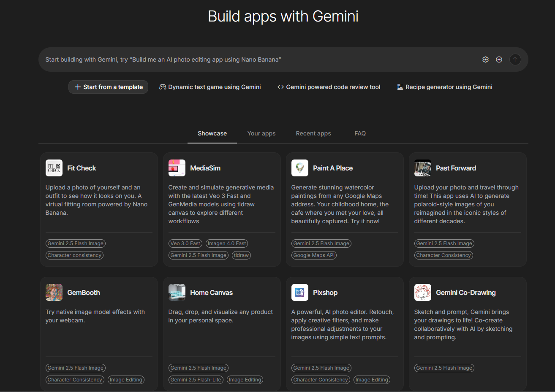Click the GemBooth description about webcam
Image resolution: width=555 pixels, height=392 pixels.
(95, 316)
